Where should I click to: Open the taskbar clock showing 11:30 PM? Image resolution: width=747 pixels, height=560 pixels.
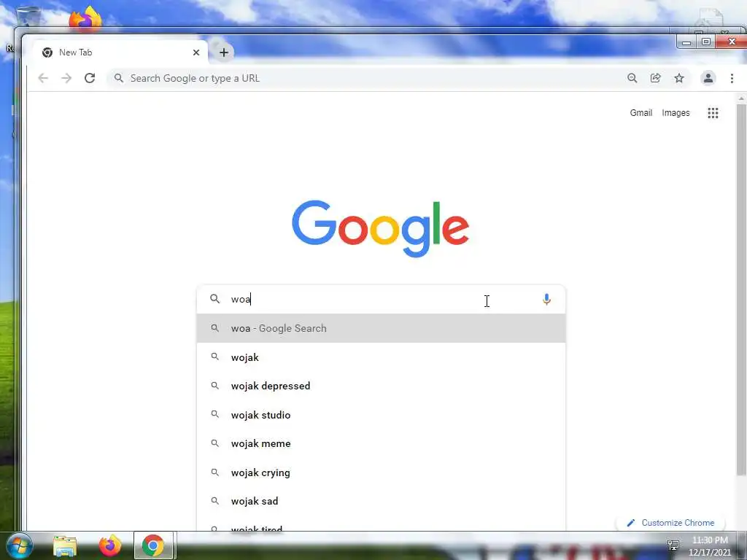point(709,546)
